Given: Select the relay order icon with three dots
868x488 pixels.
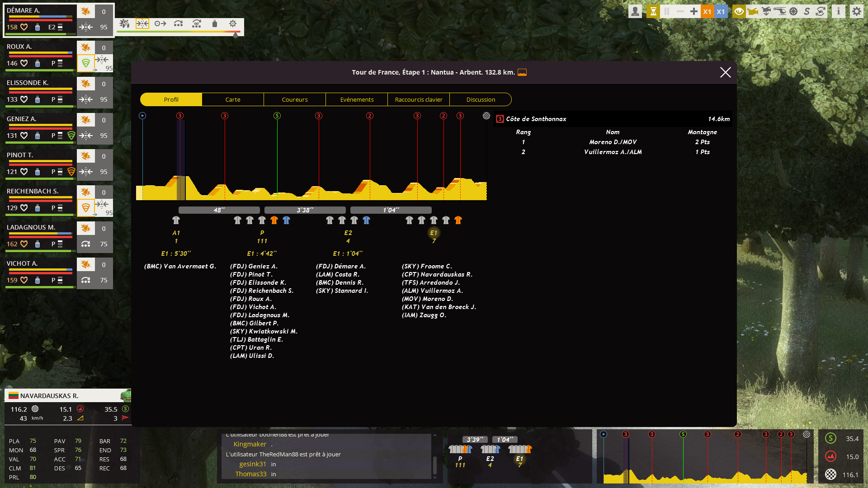Looking at the screenshot, I should pyautogui.click(x=179, y=23).
